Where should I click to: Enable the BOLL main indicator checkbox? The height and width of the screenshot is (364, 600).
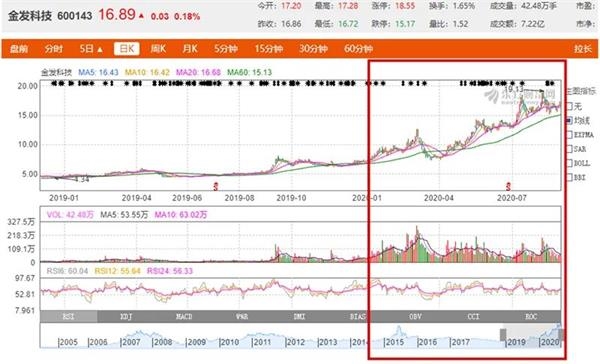point(569,163)
